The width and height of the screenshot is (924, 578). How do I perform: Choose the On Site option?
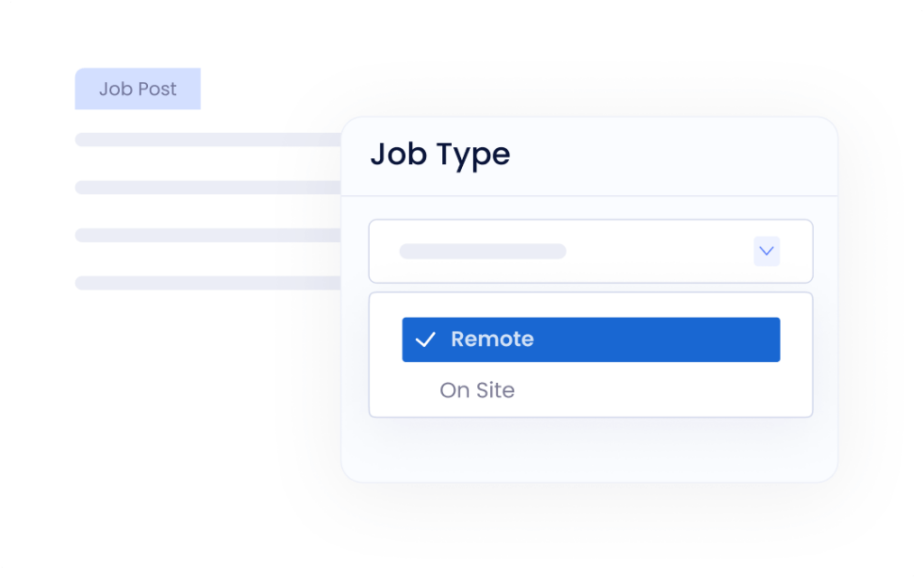(477, 390)
